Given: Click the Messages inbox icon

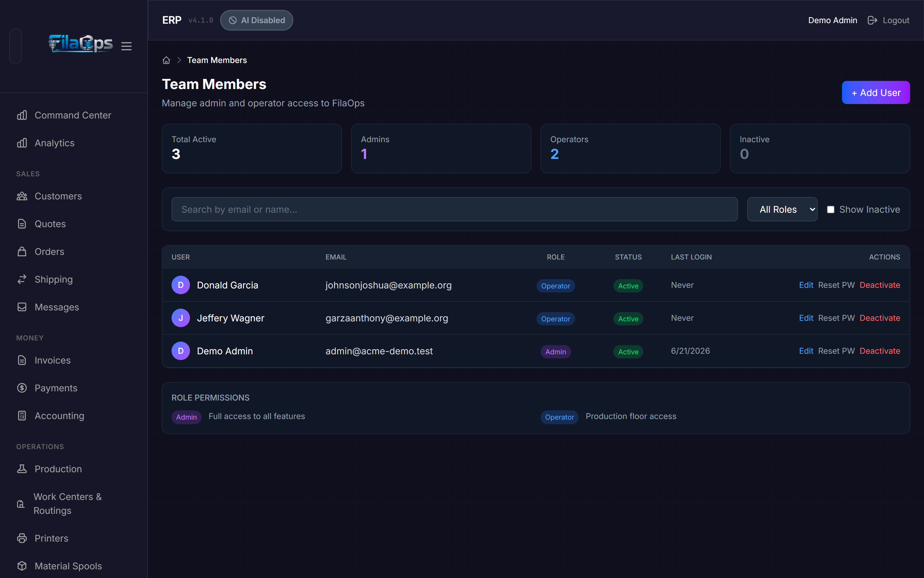Looking at the screenshot, I should coord(22,307).
